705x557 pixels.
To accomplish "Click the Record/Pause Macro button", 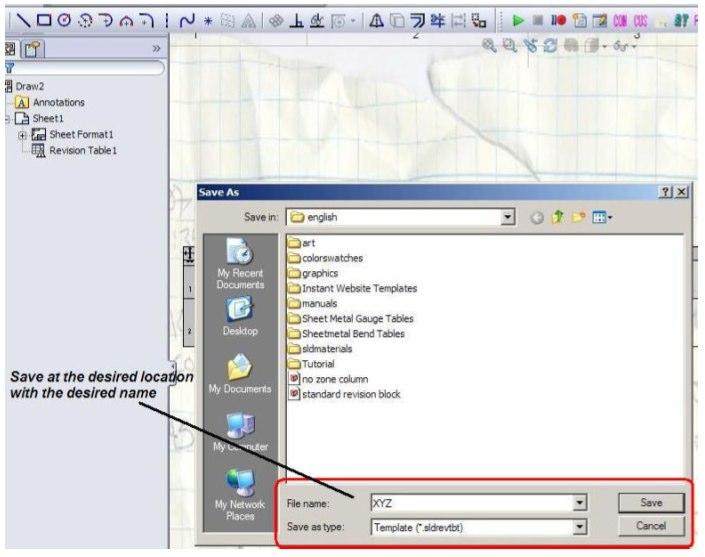I will tap(558, 20).
